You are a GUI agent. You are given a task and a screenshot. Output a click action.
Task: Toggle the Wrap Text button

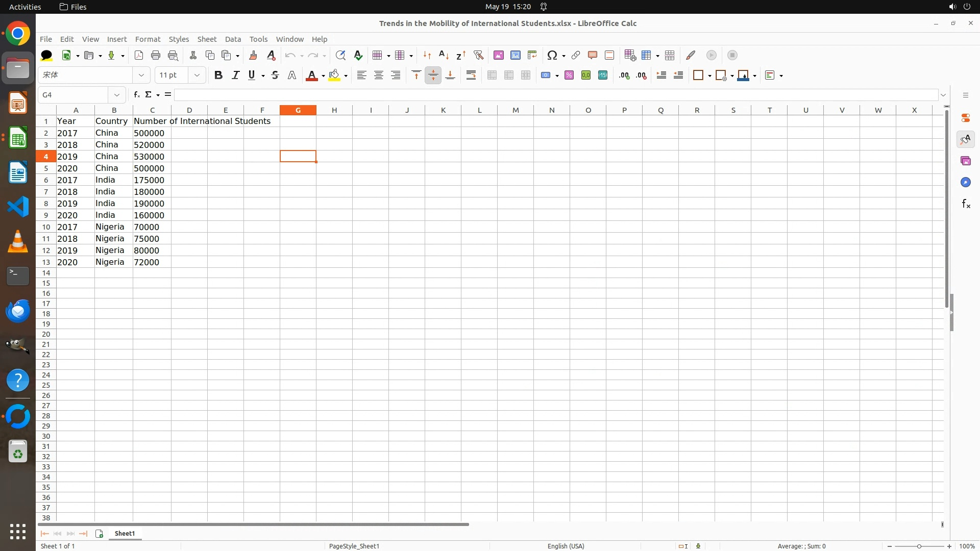coord(471,75)
